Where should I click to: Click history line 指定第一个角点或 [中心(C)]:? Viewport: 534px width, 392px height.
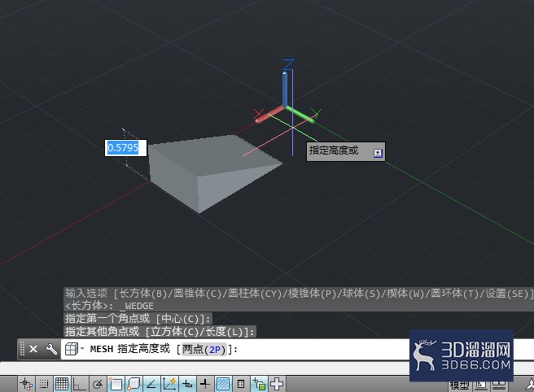pyautogui.click(x=138, y=319)
